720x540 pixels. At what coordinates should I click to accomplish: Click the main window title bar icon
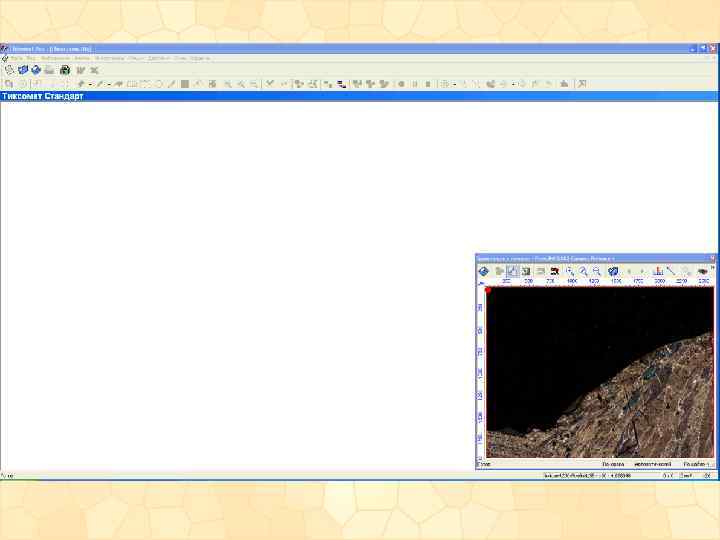[x=5, y=48]
